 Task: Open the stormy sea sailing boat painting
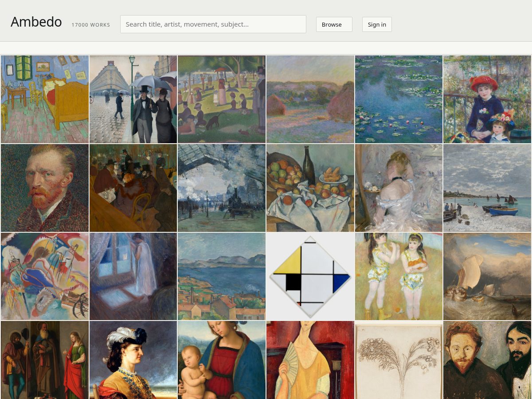(488, 277)
